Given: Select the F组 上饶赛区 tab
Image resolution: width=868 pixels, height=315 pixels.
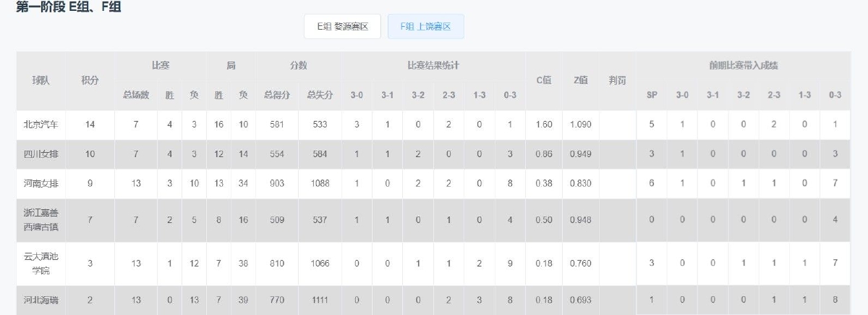Looking at the screenshot, I should [425, 27].
